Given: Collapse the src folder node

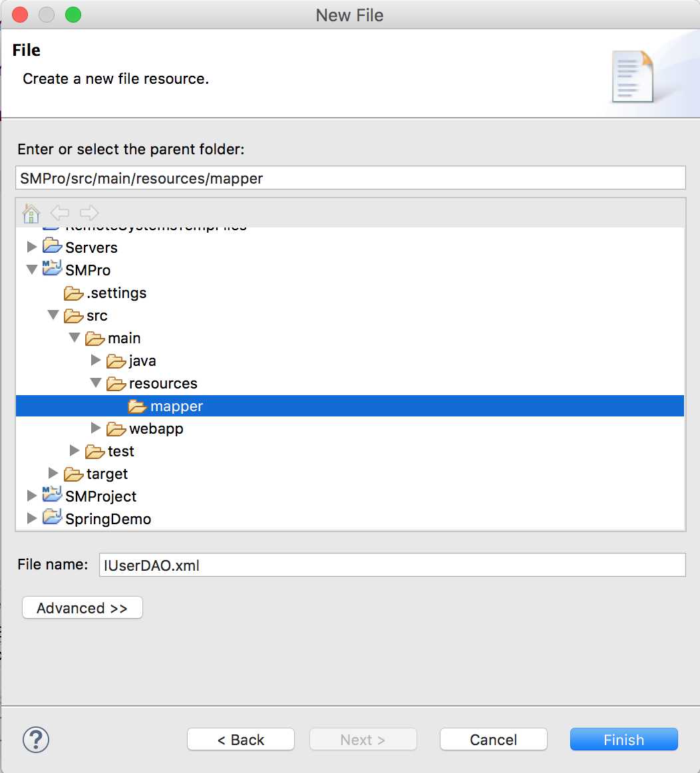Looking at the screenshot, I should click(x=53, y=315).
